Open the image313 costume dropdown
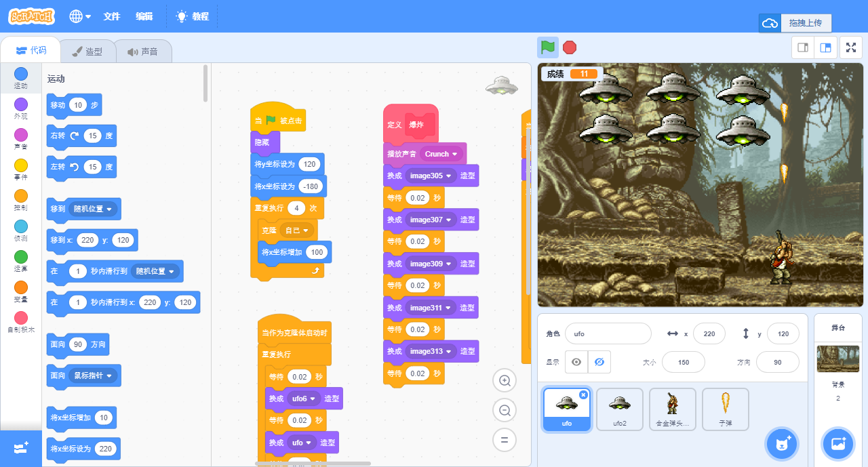This screenshot has width=868, height=467. 431,351
